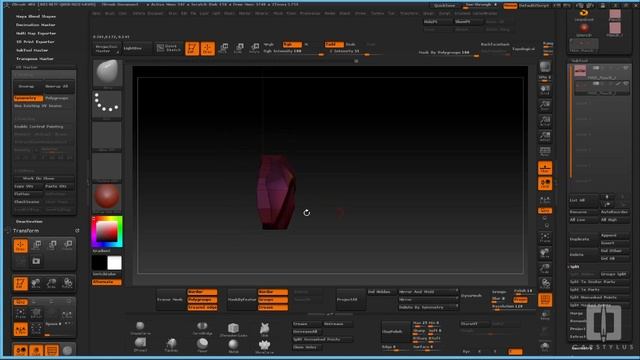Expand SubTool Master plugin section
Viewport: 640px width, 360px height.
[32, 50]
